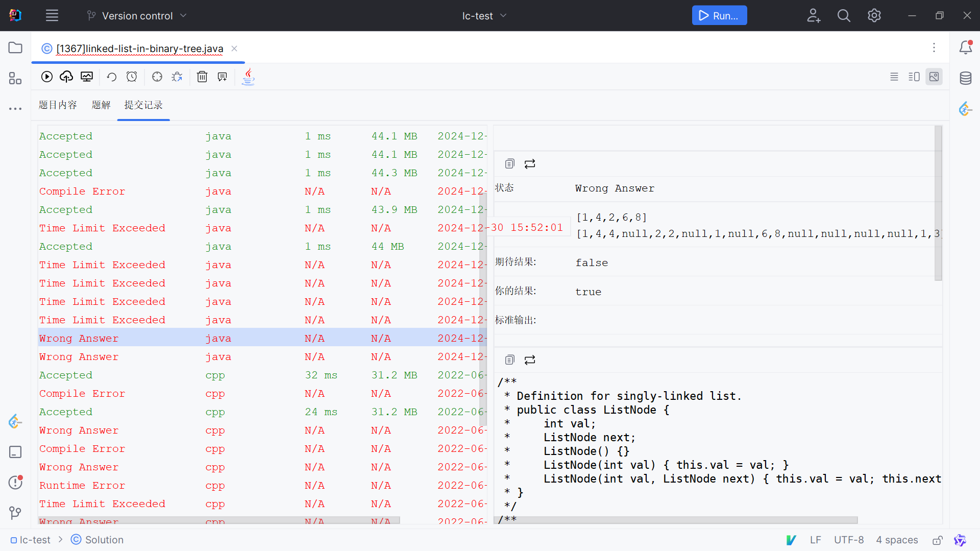Open IDE settings gear
The width and height of the screenshot is (980, 551).
(874, 15)
